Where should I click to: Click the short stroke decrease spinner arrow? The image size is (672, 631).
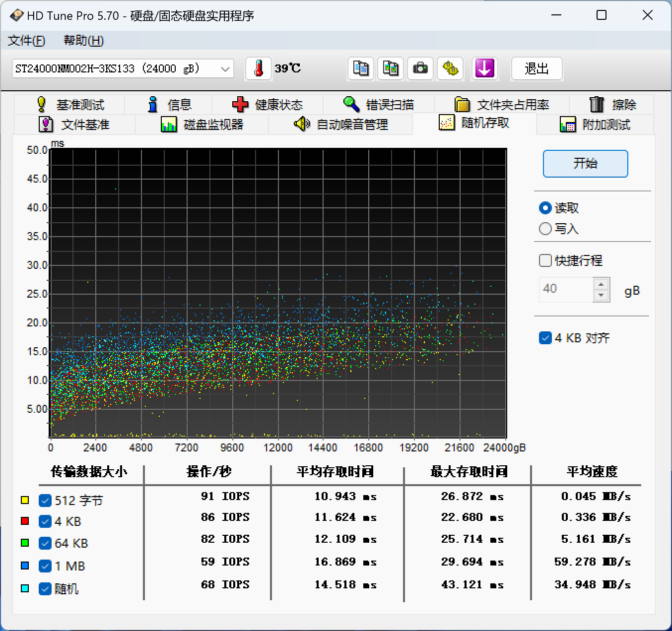pyautogui.click(x=601, y=296)
